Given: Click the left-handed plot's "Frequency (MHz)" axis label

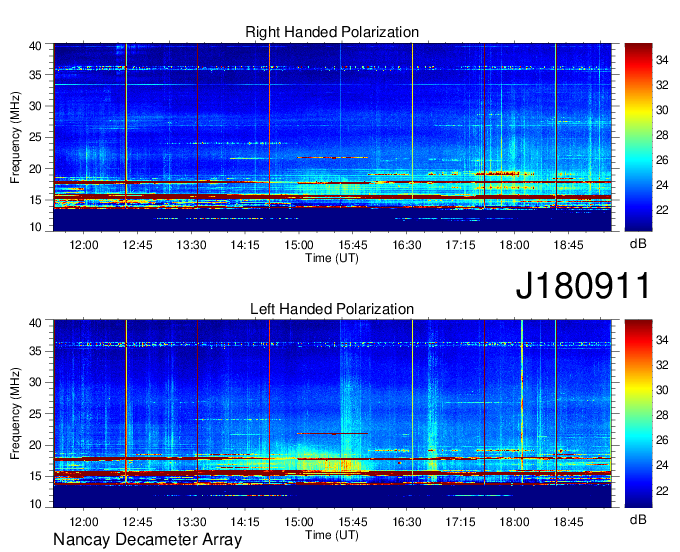Looking at the screenshot, I should [x=15, y=414].
